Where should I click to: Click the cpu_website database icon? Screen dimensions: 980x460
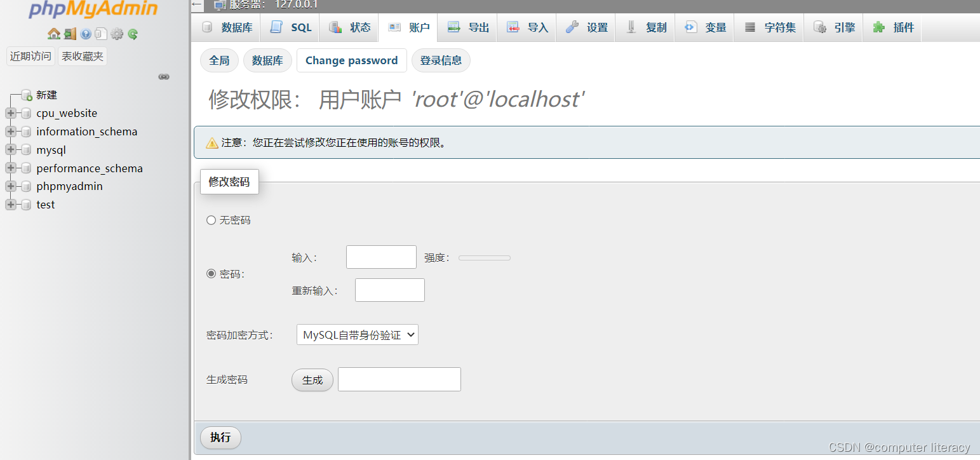tap(25, 113)
